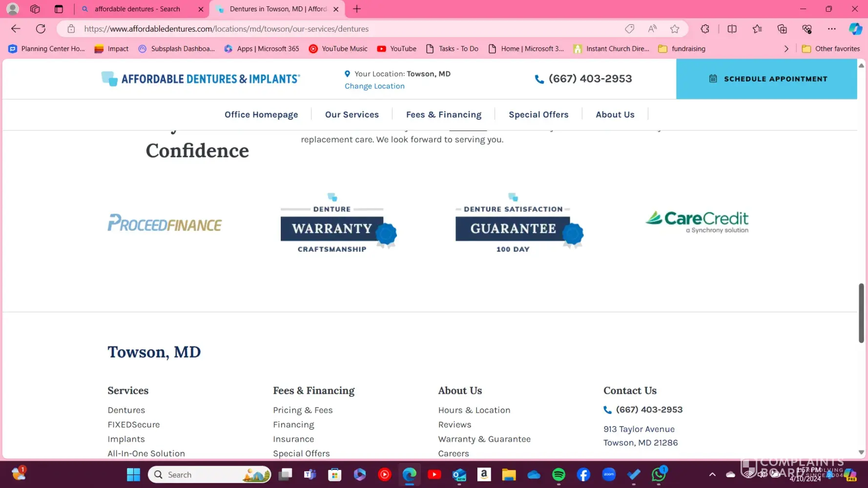Viewport: 868px width, 488px height.
Task: Toggle split screen view icon
Action: (x=732, y=29)
